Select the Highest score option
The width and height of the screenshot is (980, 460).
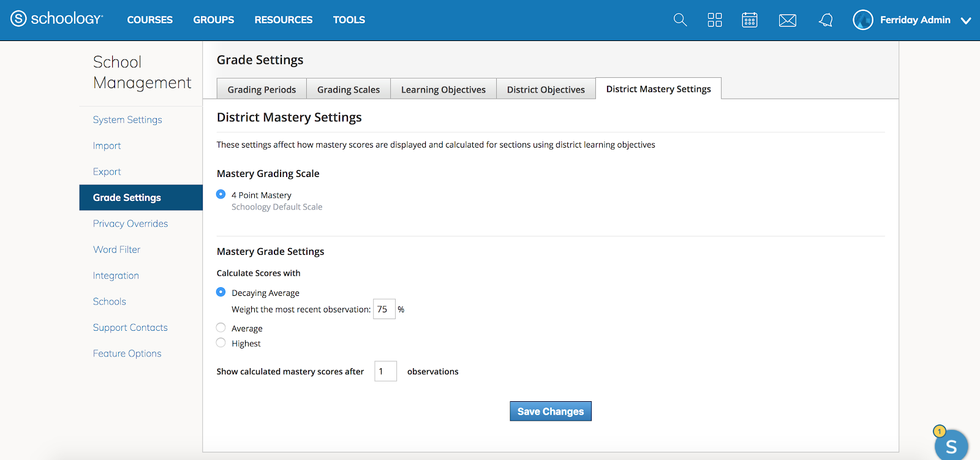(x=221, y=343)
